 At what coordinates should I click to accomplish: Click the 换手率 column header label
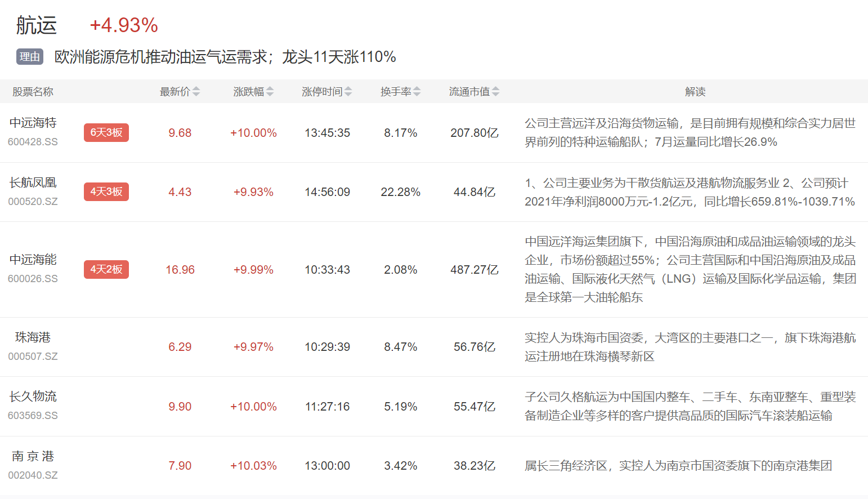396,92
